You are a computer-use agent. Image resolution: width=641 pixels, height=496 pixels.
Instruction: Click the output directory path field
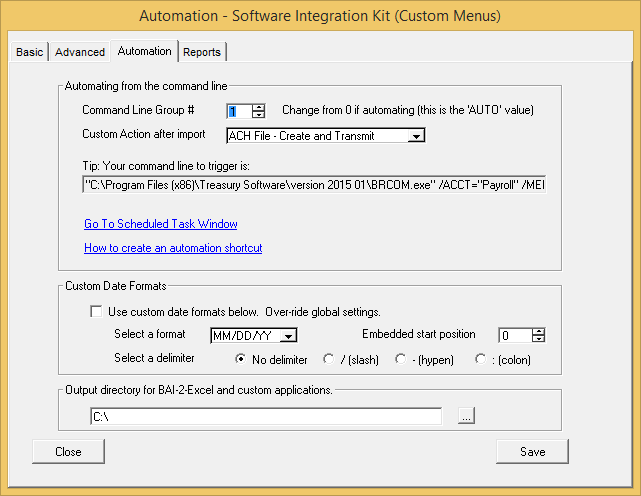click(x=266, y=416)
